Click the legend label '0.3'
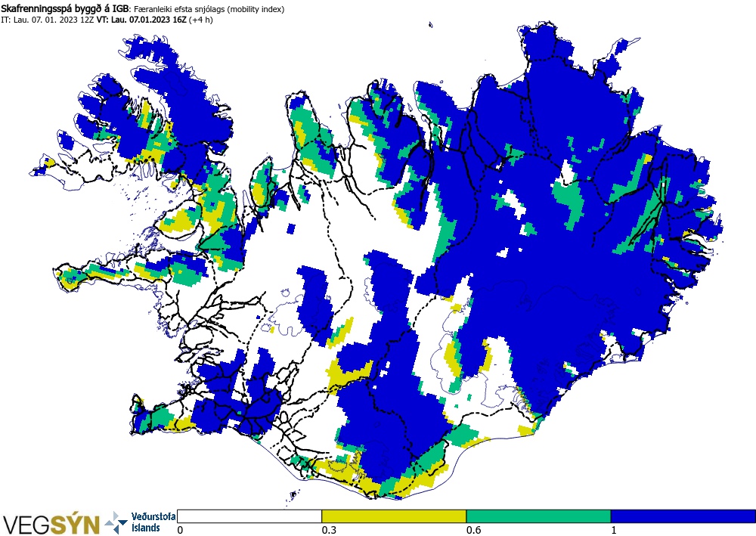 click(329, 530)
